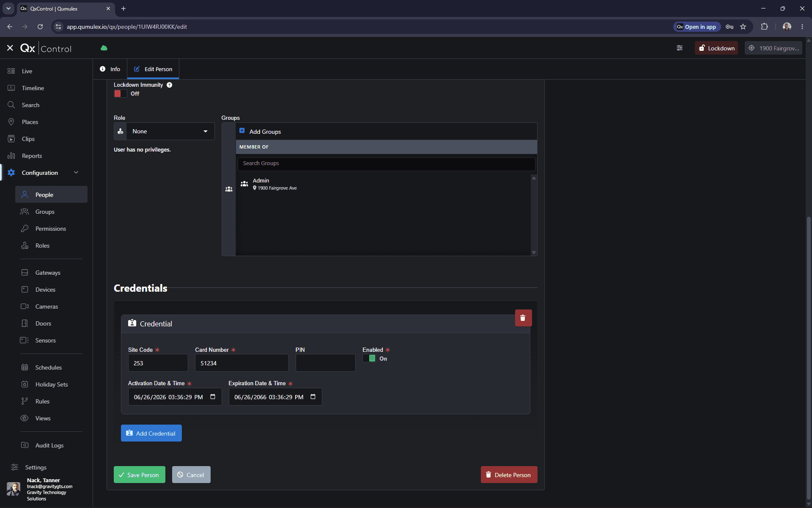
Task: Open the browser tab list dropdown
Action: tap(8, 8)
